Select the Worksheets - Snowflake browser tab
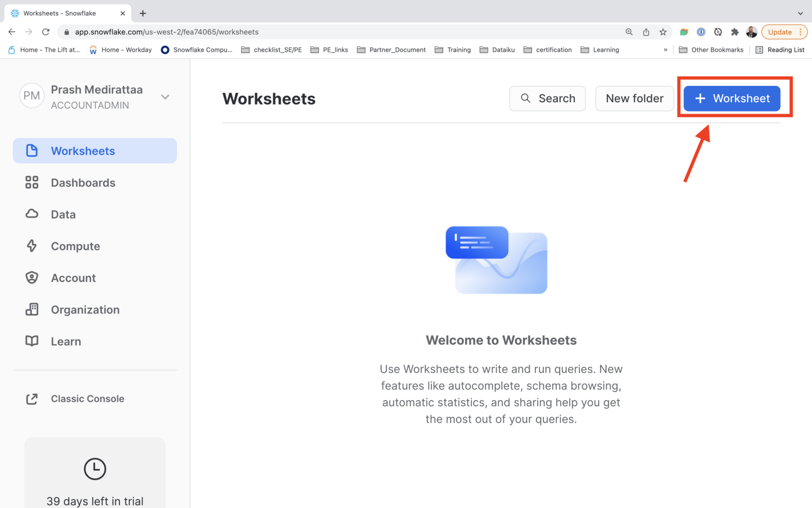Image resolution: width=812 pixels, height=508 pixels. pos(67,13)
